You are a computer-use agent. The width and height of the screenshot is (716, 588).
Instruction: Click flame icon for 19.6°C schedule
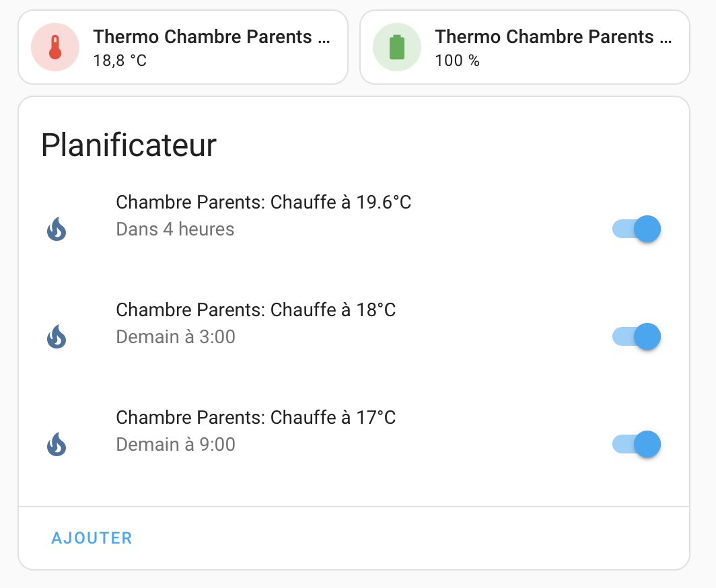(57, 229)
